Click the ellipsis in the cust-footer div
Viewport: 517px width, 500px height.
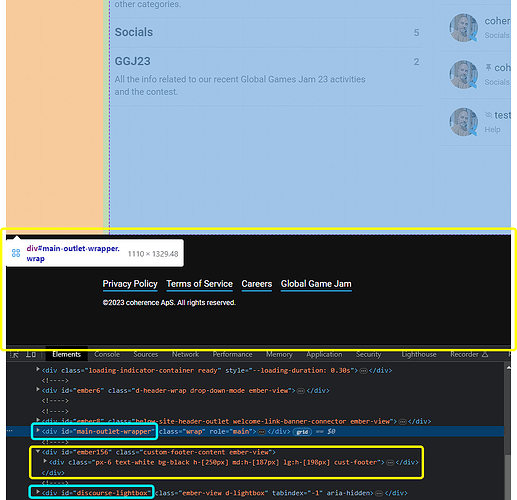390,463
